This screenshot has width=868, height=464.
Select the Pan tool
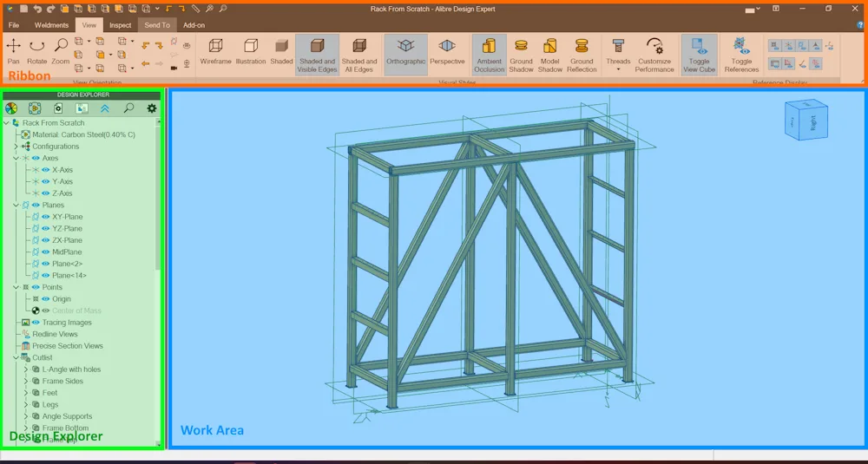(x=13, y=51)
